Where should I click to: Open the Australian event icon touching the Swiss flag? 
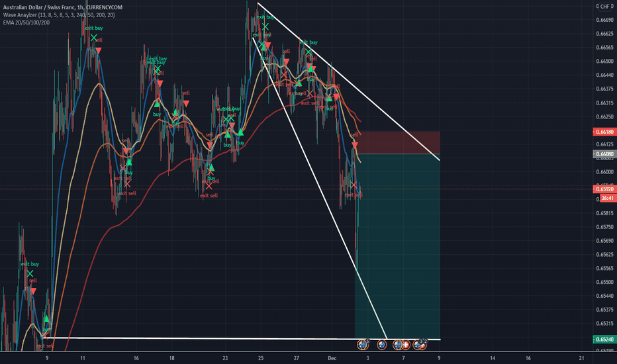coord(397,345)
